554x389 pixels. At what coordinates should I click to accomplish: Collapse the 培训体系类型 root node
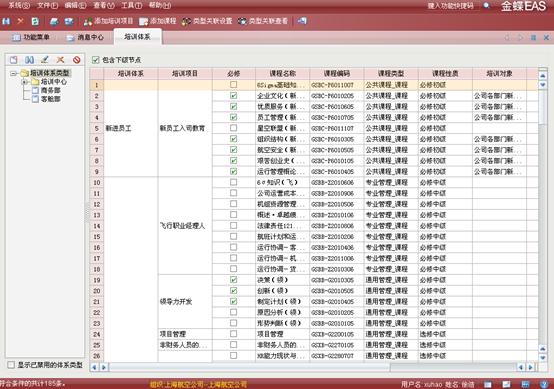(13, 73)
